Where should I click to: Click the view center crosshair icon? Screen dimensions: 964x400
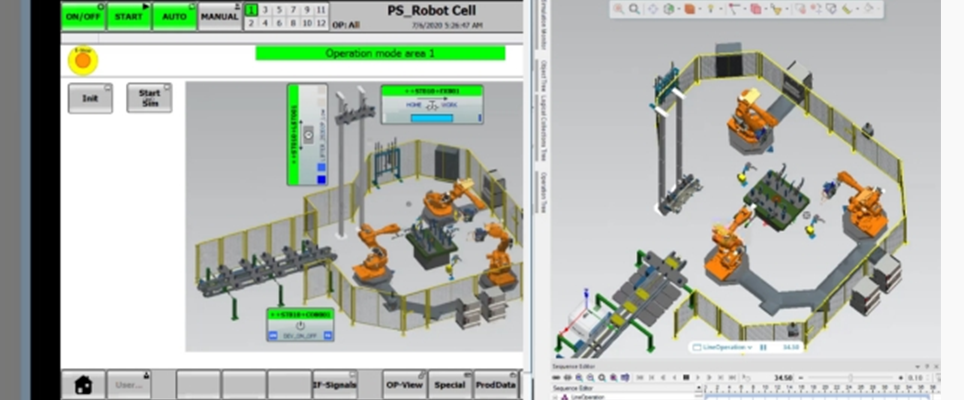(653, 9)
